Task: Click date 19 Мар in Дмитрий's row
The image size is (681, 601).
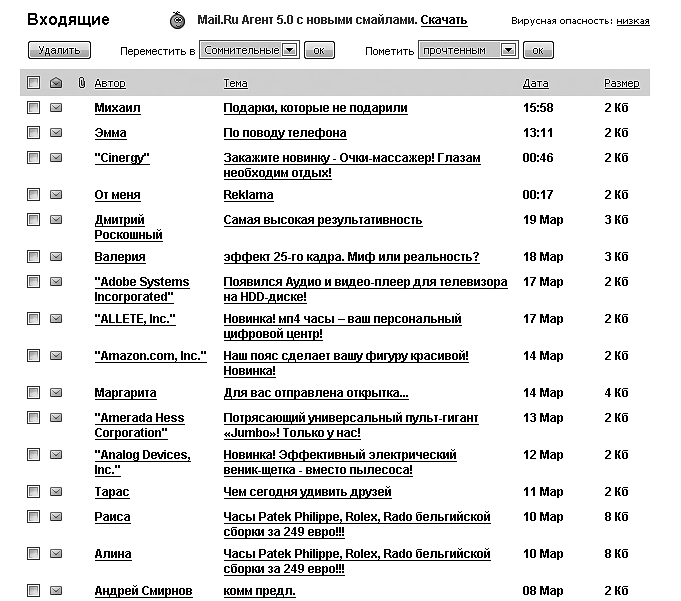Action: click(x=543, y=220)
